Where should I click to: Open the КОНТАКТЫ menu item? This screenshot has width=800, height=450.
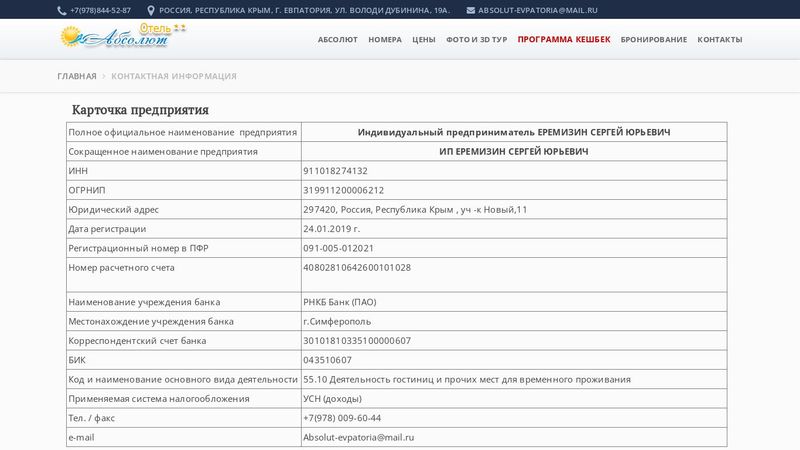pyautogui.click(x=720, y=39)
